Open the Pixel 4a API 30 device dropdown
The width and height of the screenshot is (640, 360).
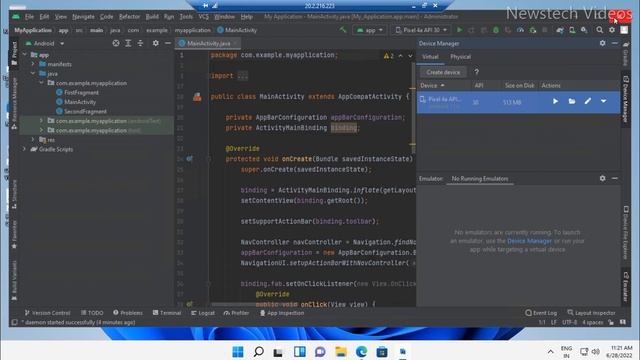tap(421, 30)
